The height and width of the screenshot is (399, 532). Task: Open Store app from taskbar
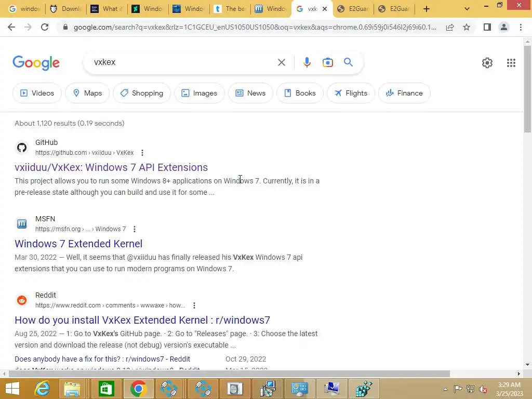[106, 389]
